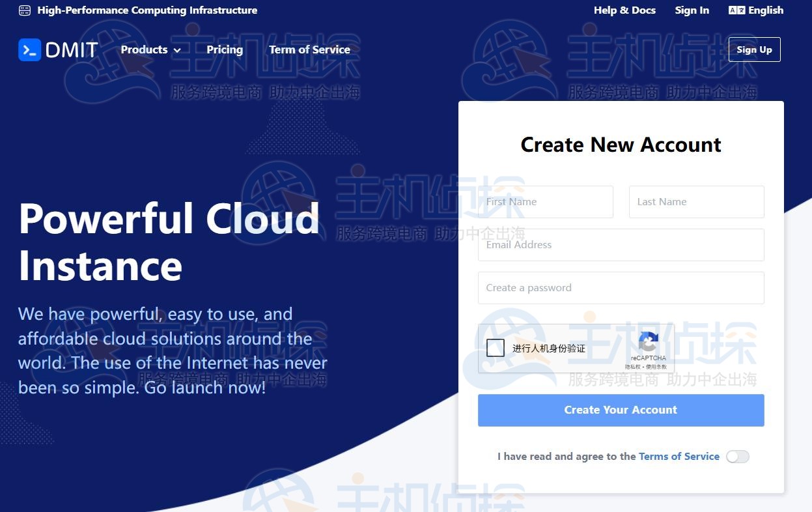Viewport: 812px width, 512px height.
Task: Click the server icon beside High-Performance Computing
Action: [25, 10]
